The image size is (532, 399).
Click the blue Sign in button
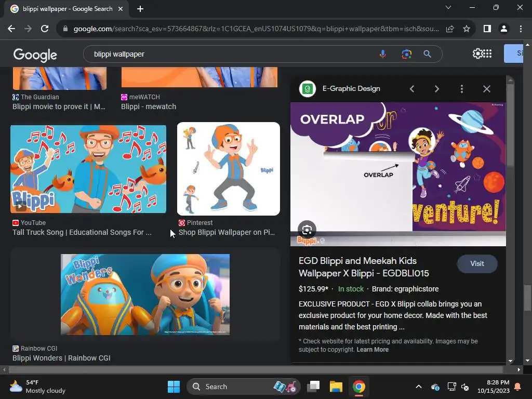tap(514, 54)
